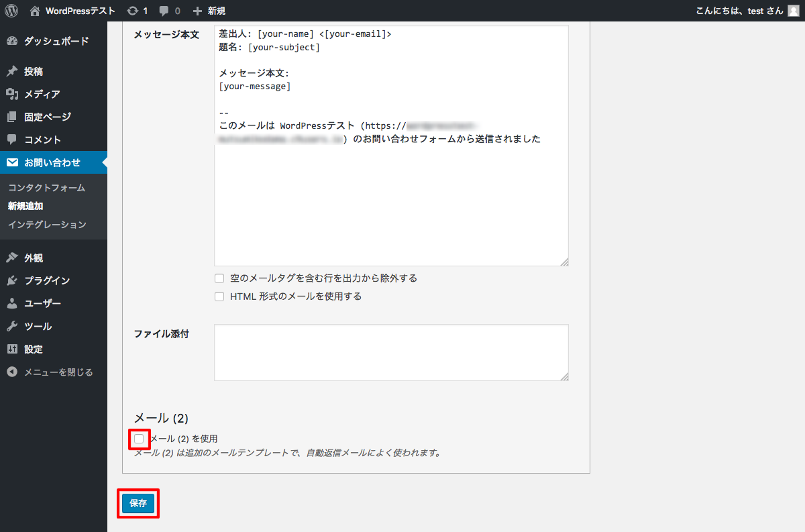Go to コンタクトフォーム submenu
Viewport: 805px width, 532px height.
tap(46, 188)
